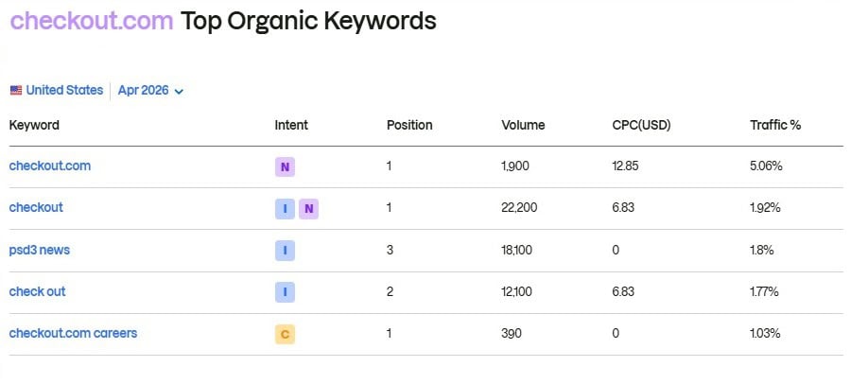
Task: Select the 12,100 volume cell
Action: (517, 291)
